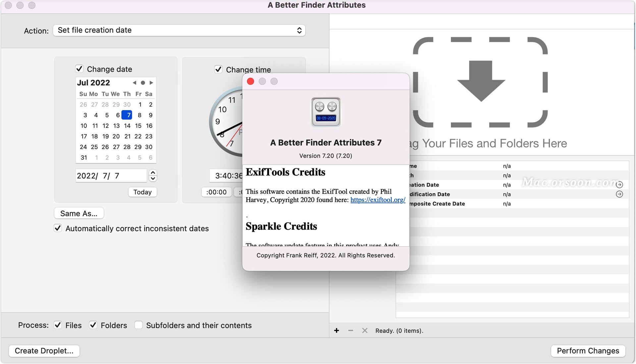Click the Add item plus button at bottom
This screenshot has width=636, height=364.
pos(337,330)
